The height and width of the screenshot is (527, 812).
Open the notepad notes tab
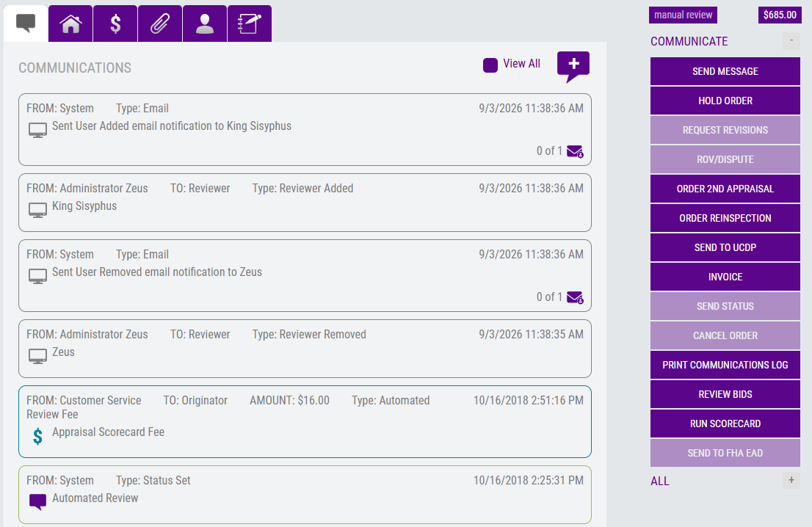pos(249,23)
